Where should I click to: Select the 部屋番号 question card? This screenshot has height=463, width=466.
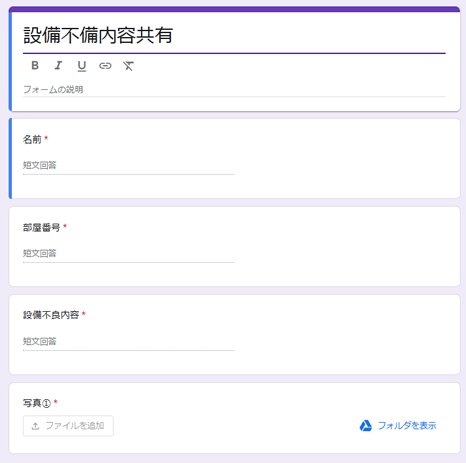[x=234, y=246]
